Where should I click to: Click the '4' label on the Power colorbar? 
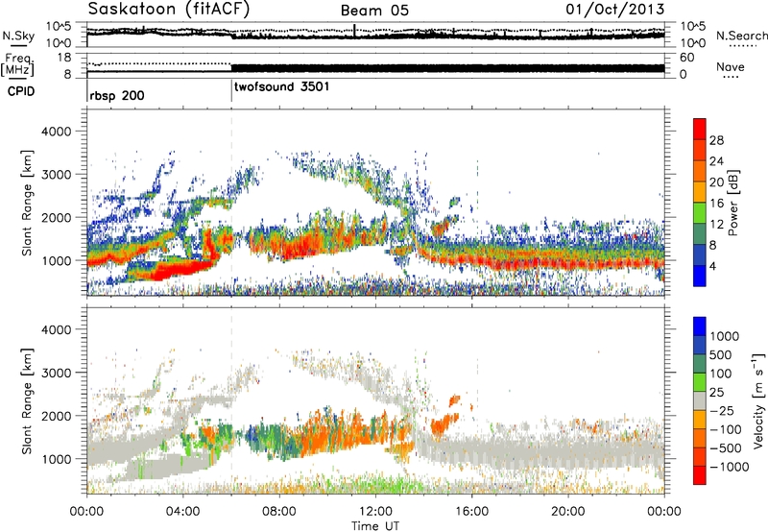[x=712, y=267]
